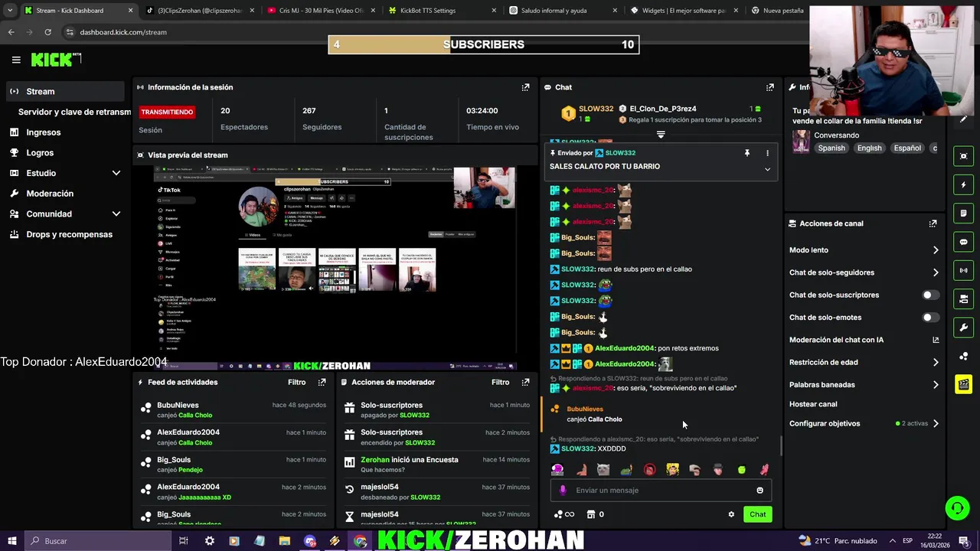Open chat settings gear next to the Chat button
Image resolution: width=980 pixels, height=551 pixels.
(x=731, y=514)
